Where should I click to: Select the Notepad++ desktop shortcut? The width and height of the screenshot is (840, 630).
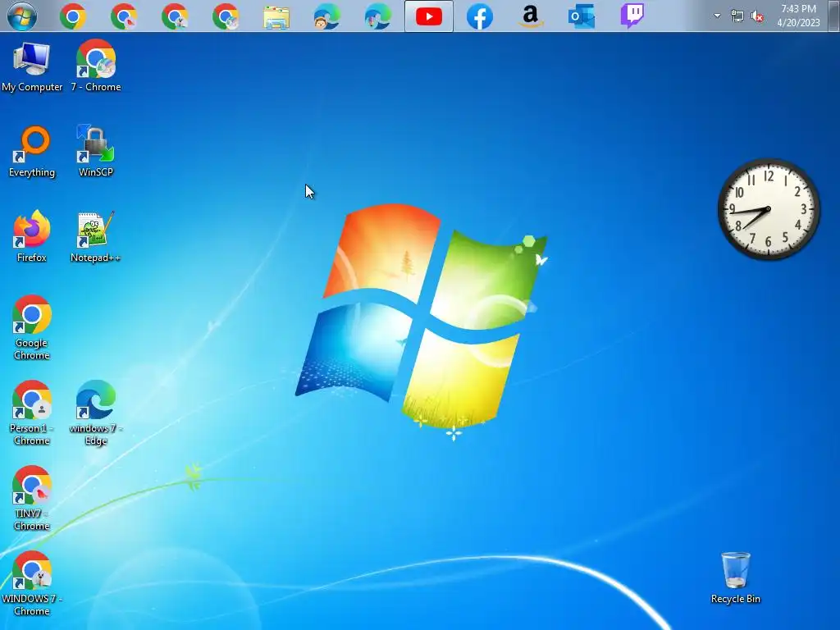click(96, 237)
